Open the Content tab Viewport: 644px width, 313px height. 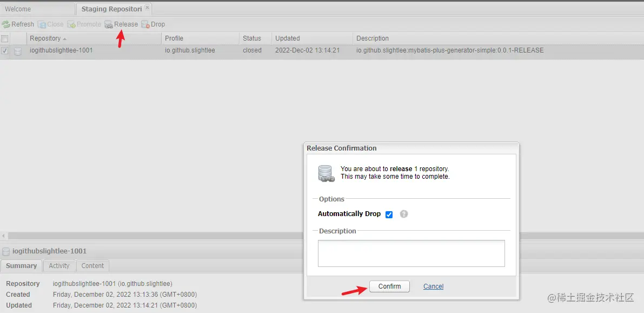pos(92,266)
